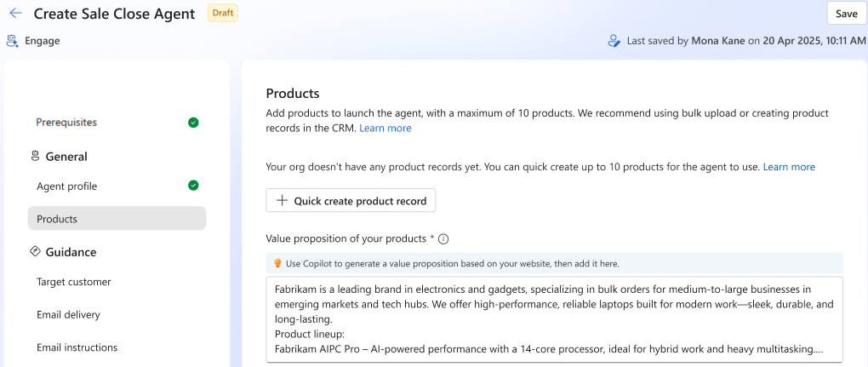Open Email delivery settings
The height and width of the screenshot is (367, 868).
[x=68, y=315]
